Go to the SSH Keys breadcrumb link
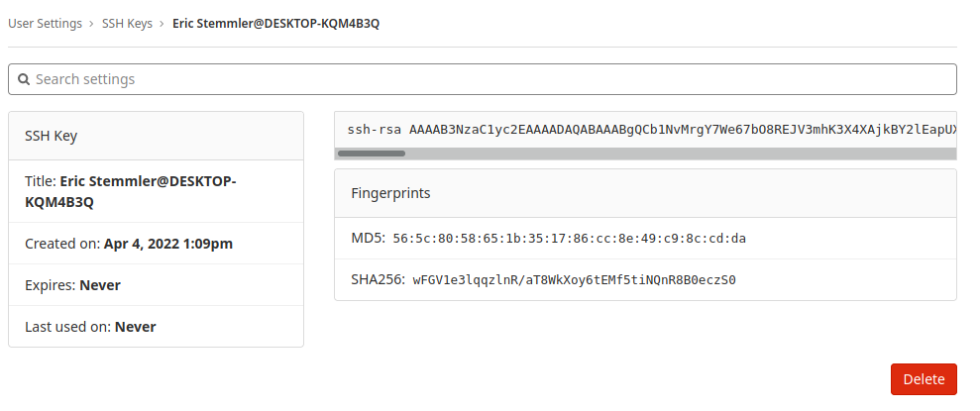This screenshot has height=411, width=980. (x=128, y=24)
